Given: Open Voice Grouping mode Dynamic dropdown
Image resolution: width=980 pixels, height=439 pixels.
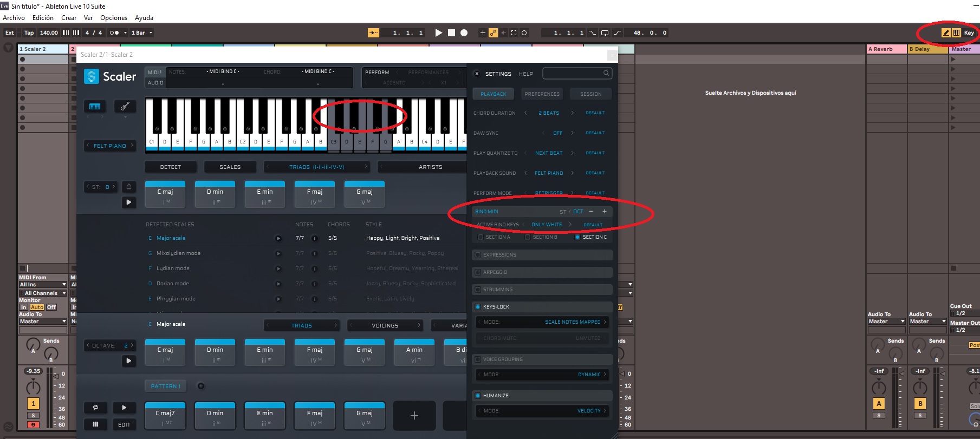Looking at the screenshot, I should (x=542, y=375).
